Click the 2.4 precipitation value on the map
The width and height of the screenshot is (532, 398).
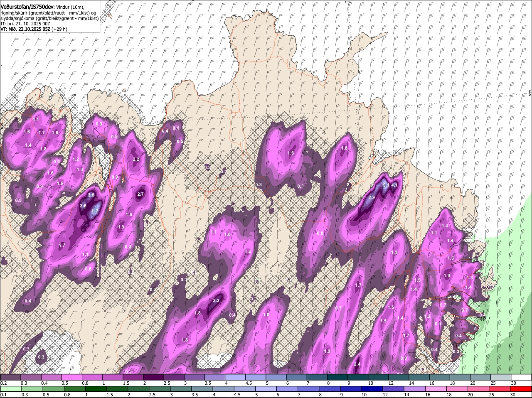pyautogui.click(x=357, y=364)
